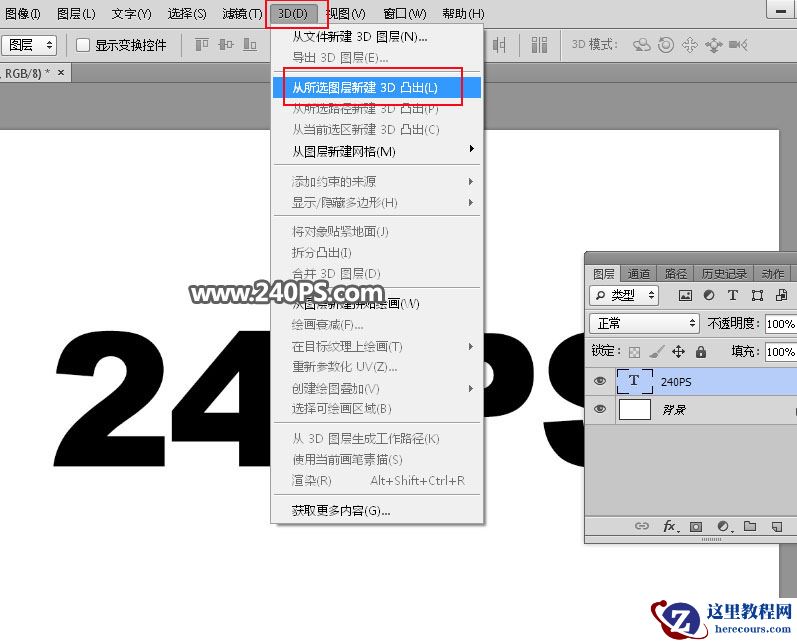Open the 帮助(H) menu
This screenshot has width=797, height=641.
point(463,14)
